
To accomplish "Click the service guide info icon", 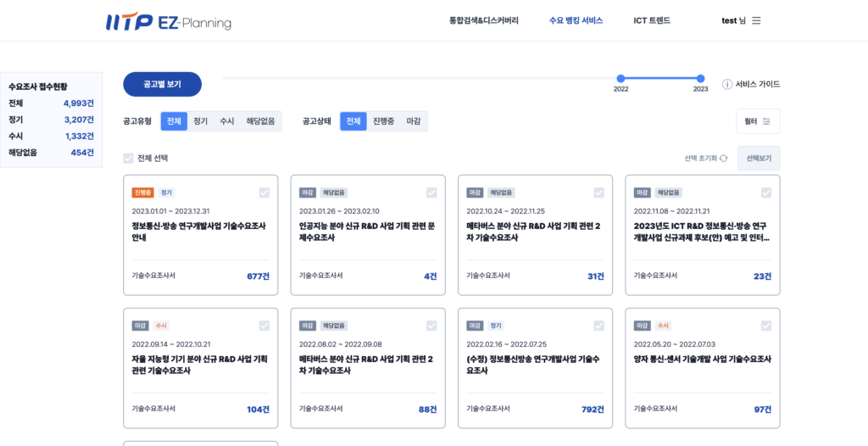I will click(x=726, y=85).
